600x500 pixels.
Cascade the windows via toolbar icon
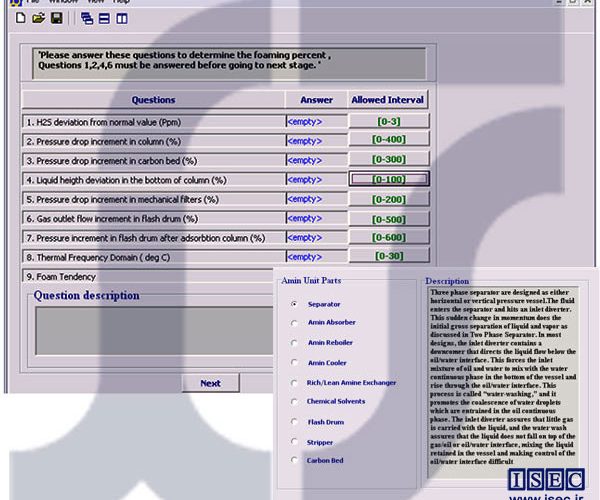tap(87, 18)
